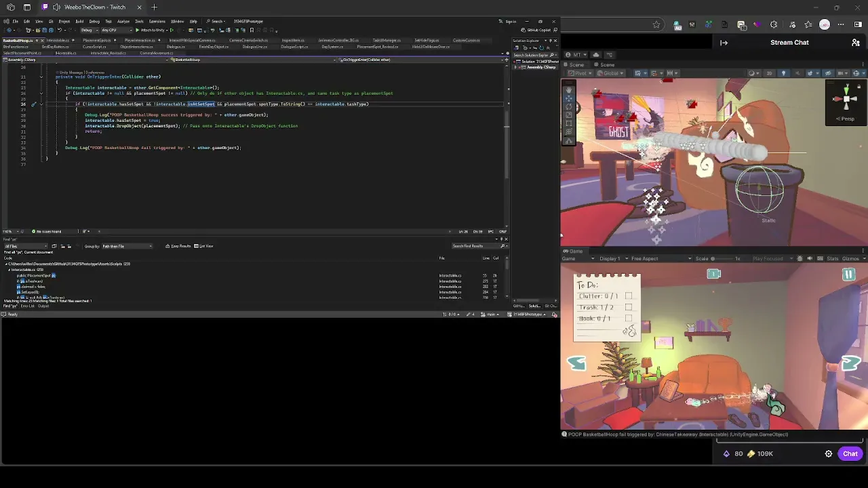
Task: Select the Scale tool in Scene toolbar
Action: click(569, 115)
